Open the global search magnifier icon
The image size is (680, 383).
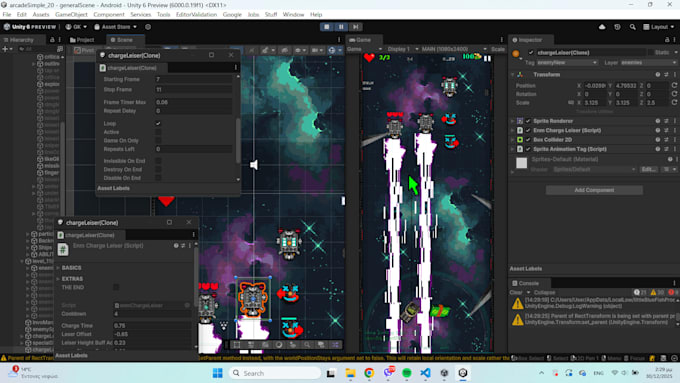pos(633,27)
